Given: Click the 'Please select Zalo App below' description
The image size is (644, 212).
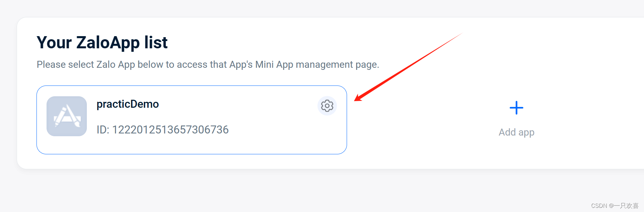Looking at the screenshot, I should (208, 65).
